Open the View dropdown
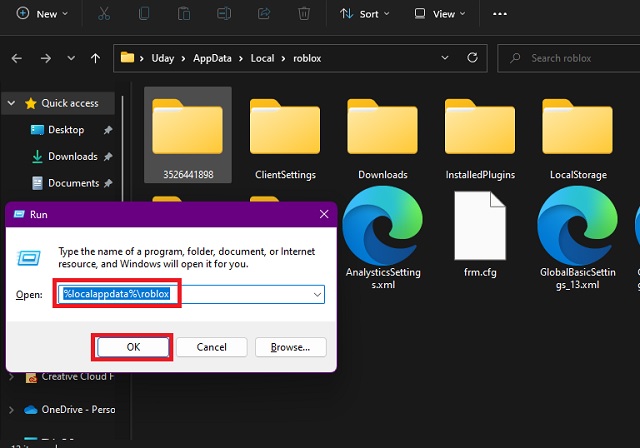Image resolution: width=640 pixels, height=448 pixels. point(439,14)
